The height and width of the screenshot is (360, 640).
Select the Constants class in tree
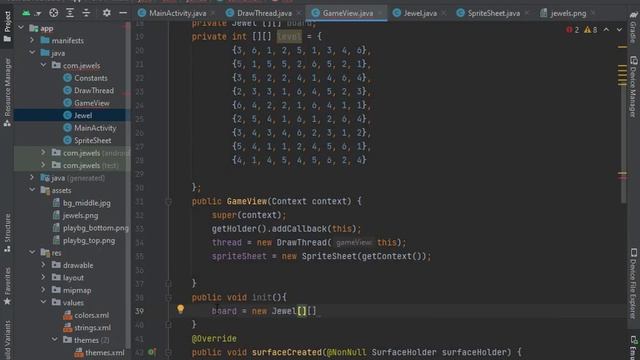[x=85, y=78]
